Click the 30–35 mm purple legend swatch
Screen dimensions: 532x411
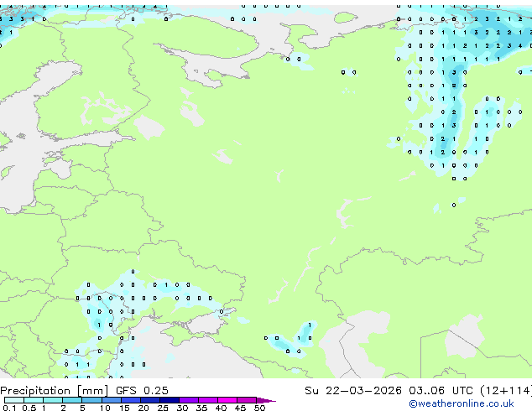coord(188,400)
